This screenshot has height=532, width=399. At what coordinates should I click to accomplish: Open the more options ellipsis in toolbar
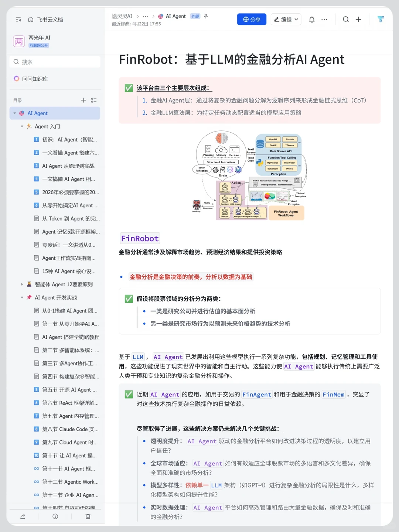[324, 20]
